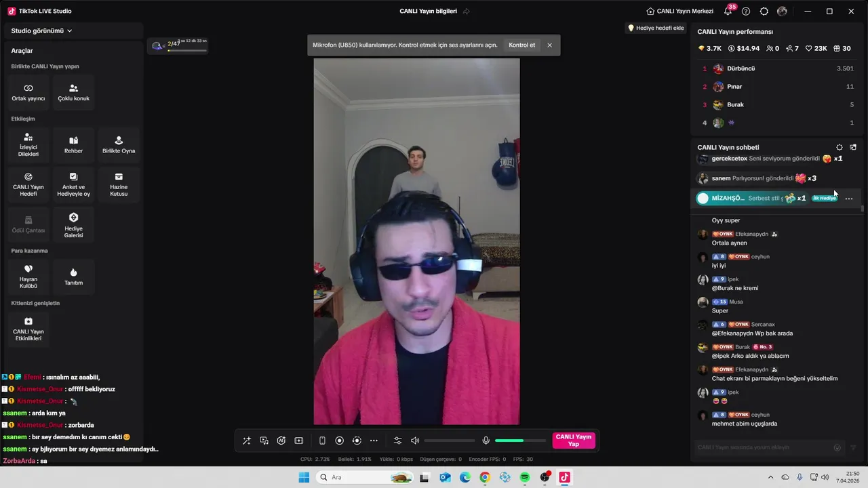Viewport: 868px width, 488px height.
Task: Open the media and music icon
Action: [x=264, y=441]
